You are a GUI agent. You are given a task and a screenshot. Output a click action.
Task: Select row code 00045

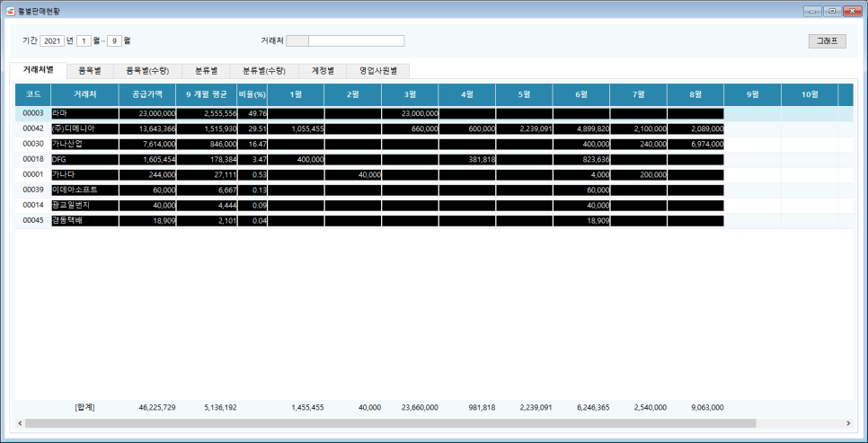[x=33, y=221]
